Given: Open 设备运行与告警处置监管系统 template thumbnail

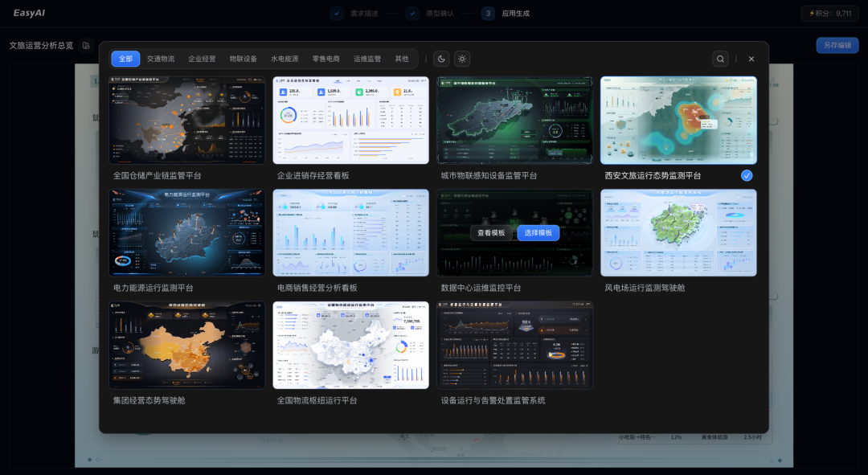Looking at the screenshot, I should (x=515, y=345).
